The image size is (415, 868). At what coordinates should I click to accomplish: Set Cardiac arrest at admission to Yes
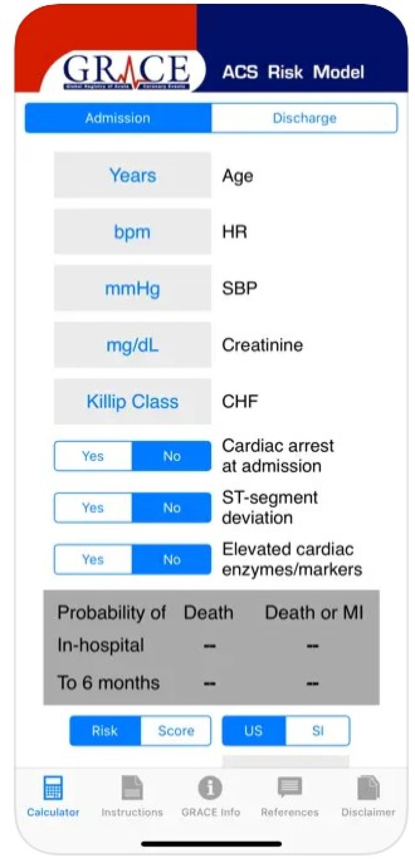pyautogui.click(x=92, y=456)
